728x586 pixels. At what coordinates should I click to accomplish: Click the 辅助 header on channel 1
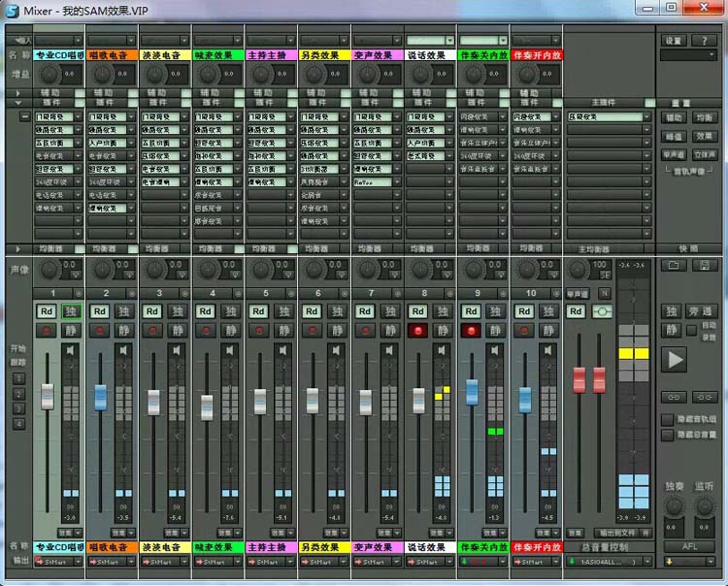click(51, 93)
